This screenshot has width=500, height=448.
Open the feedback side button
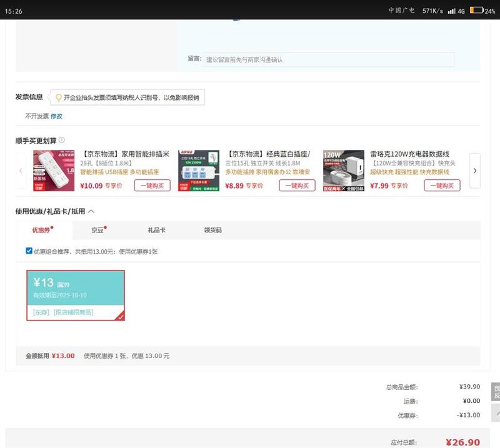pos(496,391)
